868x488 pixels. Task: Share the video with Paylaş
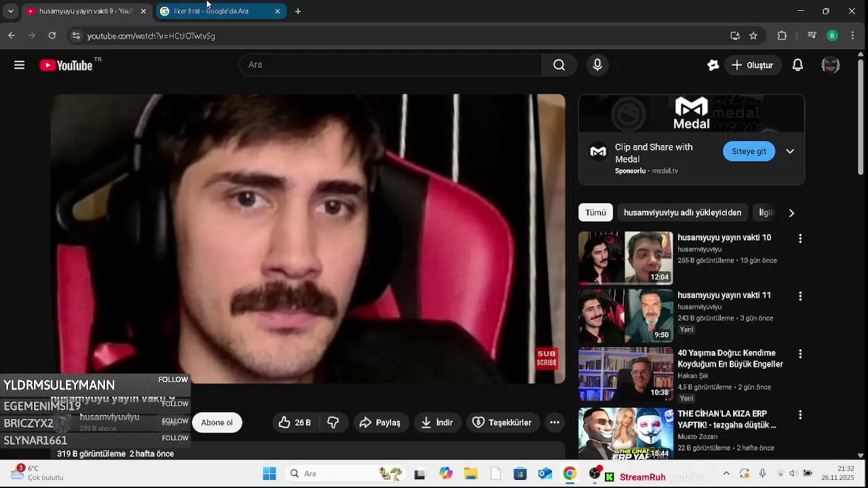380,422
